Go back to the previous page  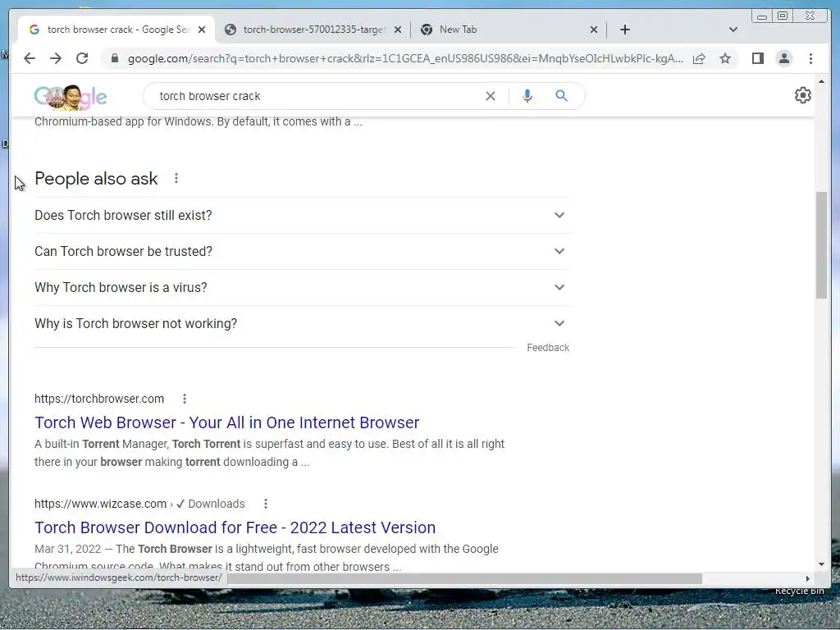click(30, 58)
